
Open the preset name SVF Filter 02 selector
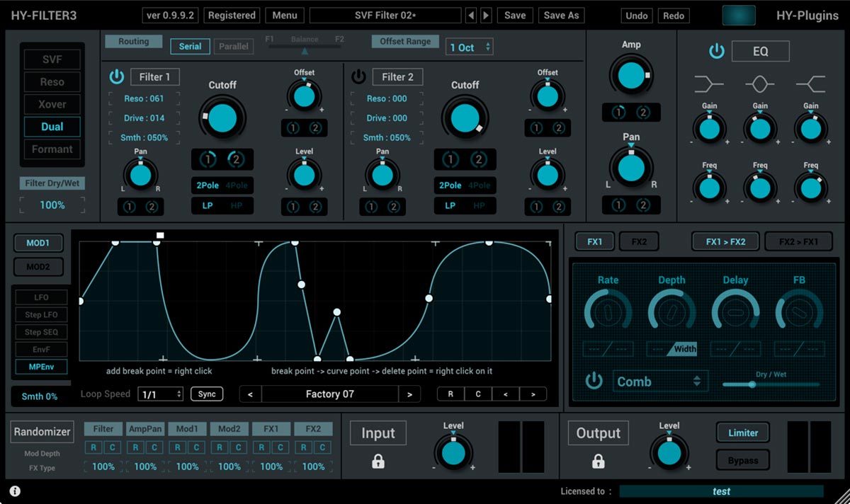click(385, 16)
